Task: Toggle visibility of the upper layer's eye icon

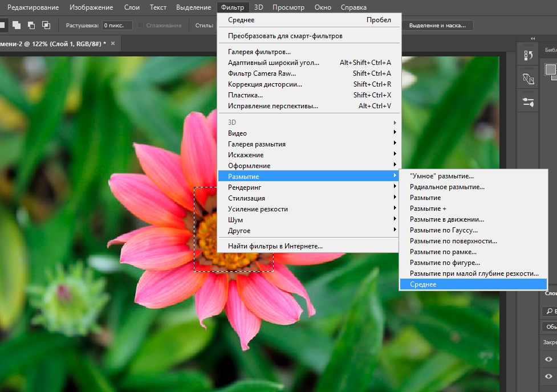Action: click(548, 359)
